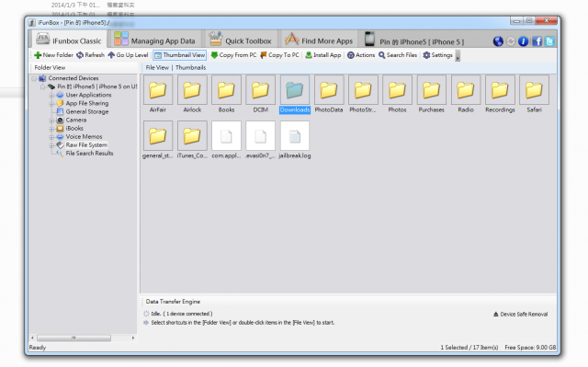Click Install App in toolbar

[322, 55]
